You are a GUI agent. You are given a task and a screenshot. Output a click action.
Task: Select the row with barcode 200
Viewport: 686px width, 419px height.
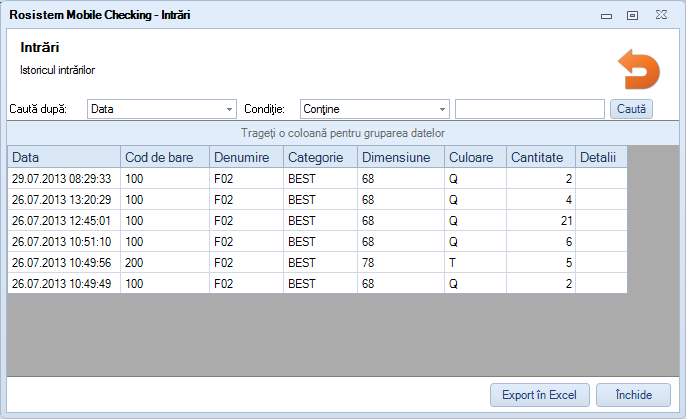tap(165, 262)
